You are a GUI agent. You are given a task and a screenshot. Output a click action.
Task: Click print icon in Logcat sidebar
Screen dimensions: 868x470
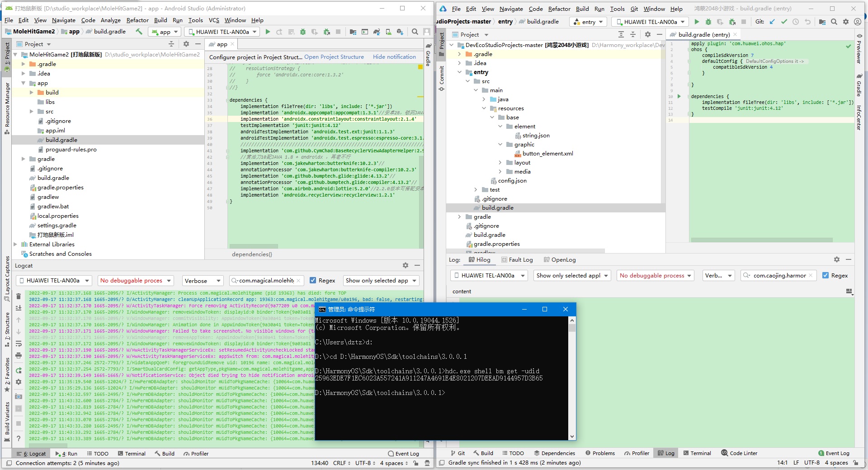point(19,356)
